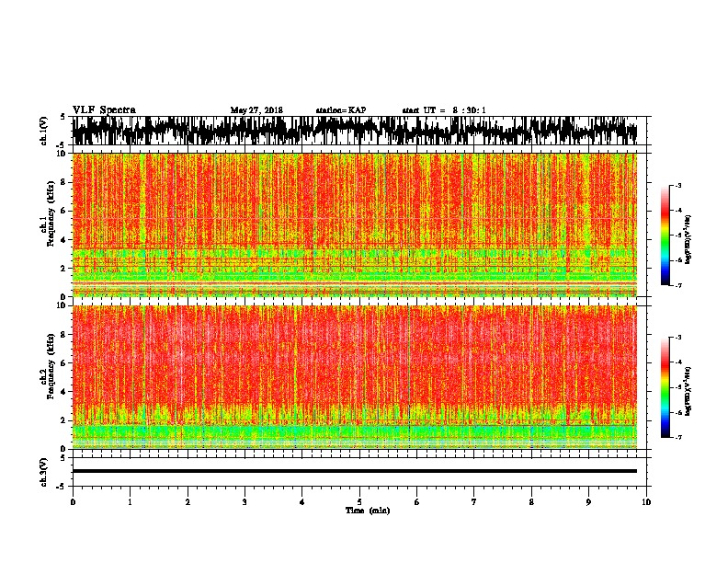Select the "May 27, 2018" date text
This screenshot has height=563, width=728.
(x=256, y=110)
